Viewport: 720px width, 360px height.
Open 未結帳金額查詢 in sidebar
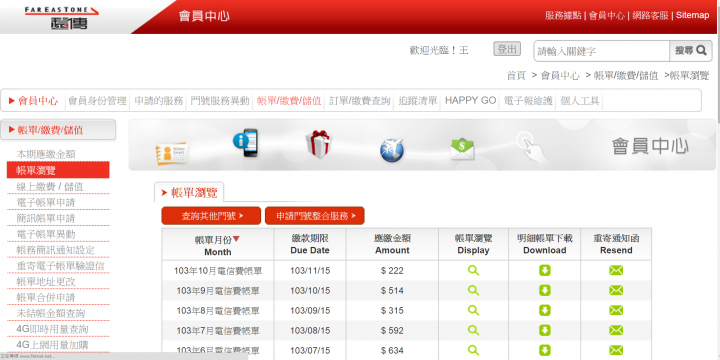tap(51, 314)
